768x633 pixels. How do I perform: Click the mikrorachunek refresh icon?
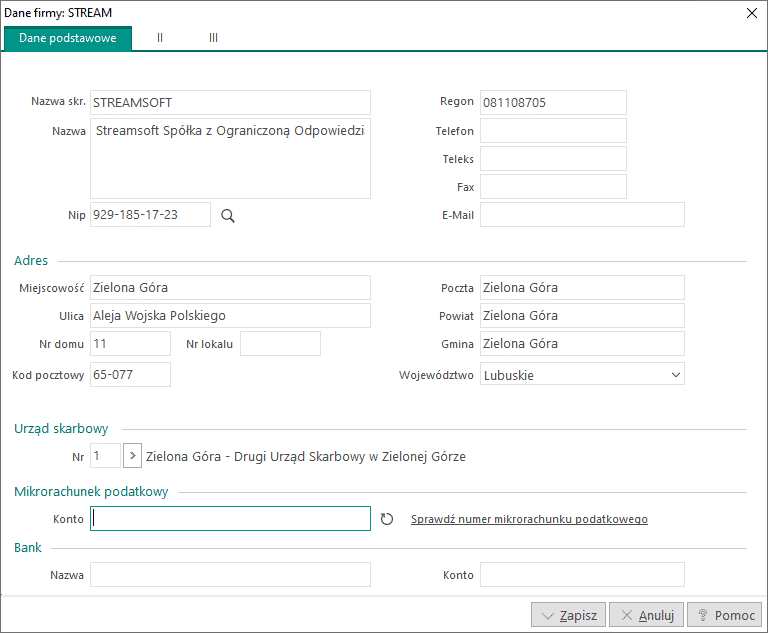tap(387, 519)
